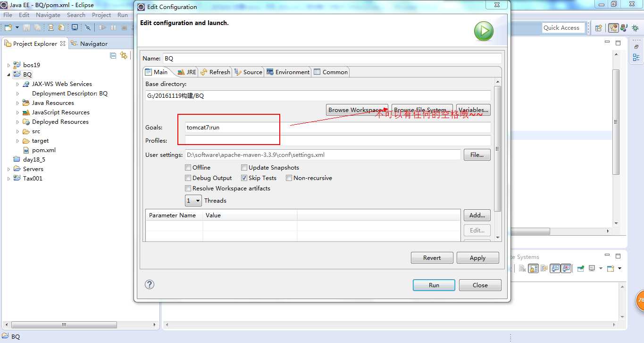
Task: Close the Project Explorer view tab
Action: tap(63, 43)
